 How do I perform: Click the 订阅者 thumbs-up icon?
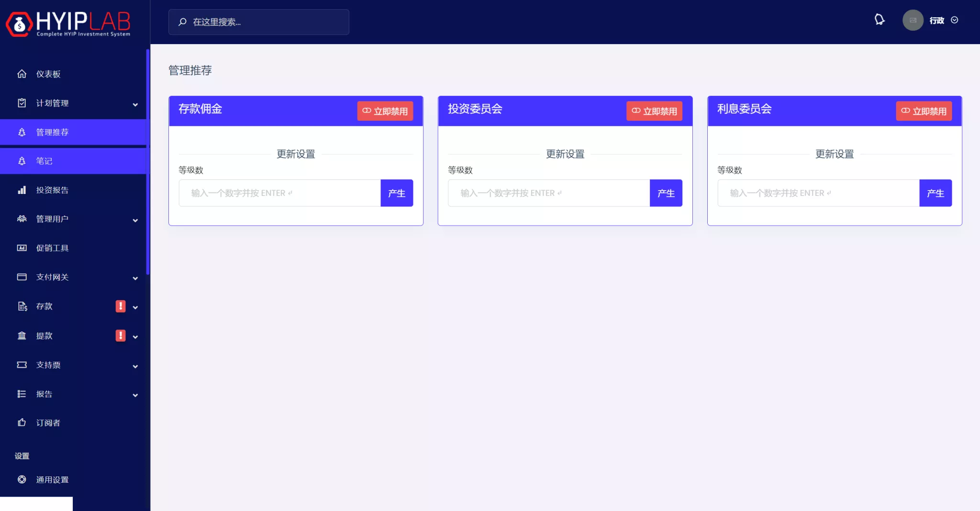tap(22, 422)
